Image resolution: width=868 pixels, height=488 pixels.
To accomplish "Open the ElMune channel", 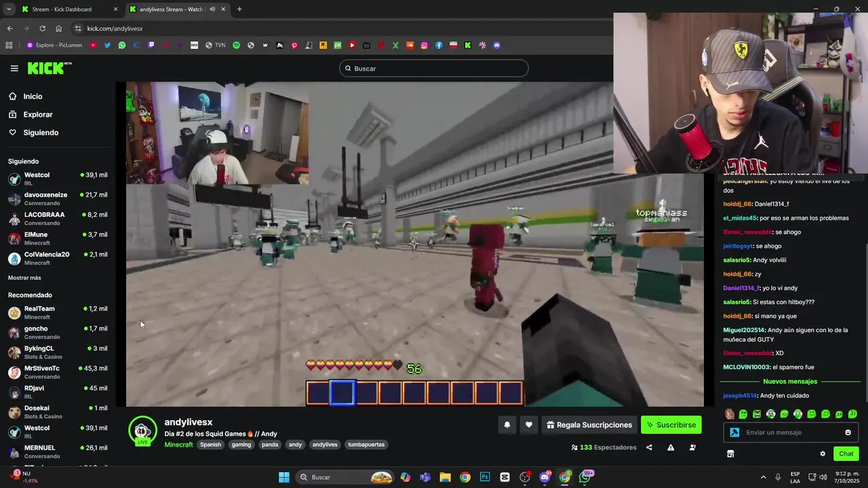I will [58, 239].
